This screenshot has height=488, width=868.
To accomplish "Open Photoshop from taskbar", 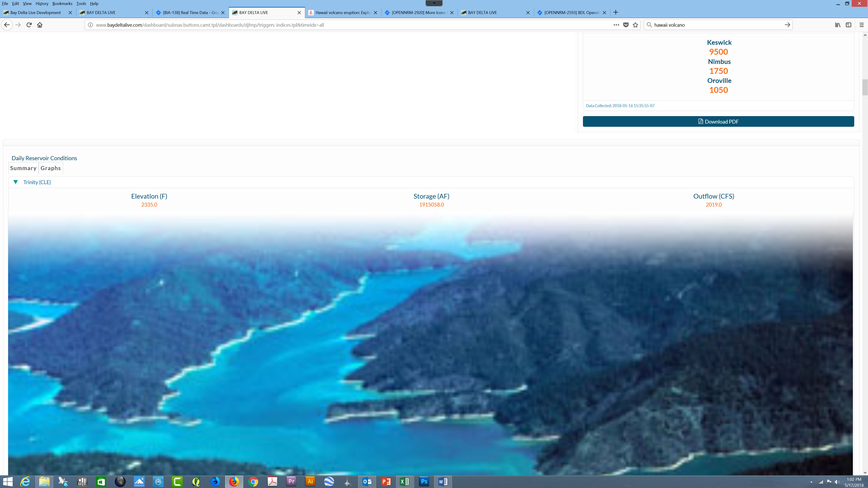I will [424, 482].
